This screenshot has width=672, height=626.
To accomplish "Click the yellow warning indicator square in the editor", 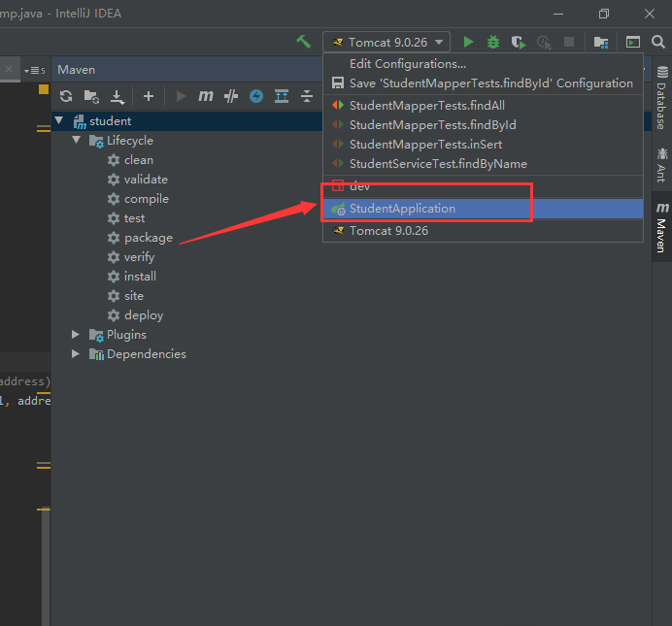I will [44, 89].
